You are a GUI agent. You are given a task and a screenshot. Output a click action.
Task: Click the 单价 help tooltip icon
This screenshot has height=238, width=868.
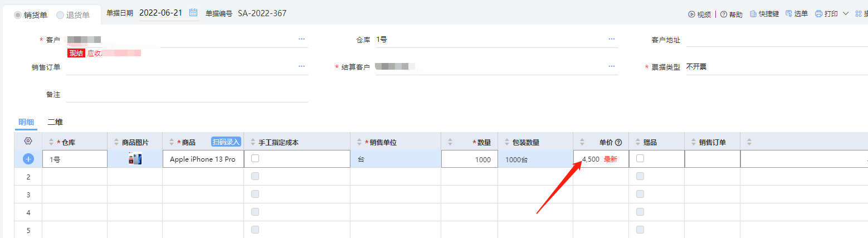(x=618, y=143)
